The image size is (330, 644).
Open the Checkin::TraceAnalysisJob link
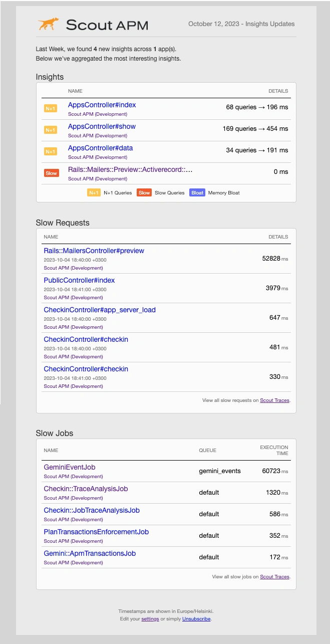pyautogui.click(x=86, y=489)
